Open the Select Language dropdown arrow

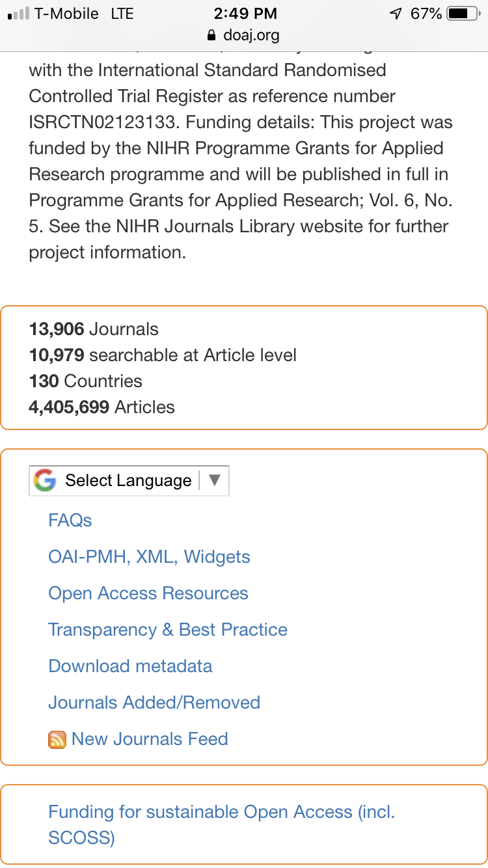[215, 480]
